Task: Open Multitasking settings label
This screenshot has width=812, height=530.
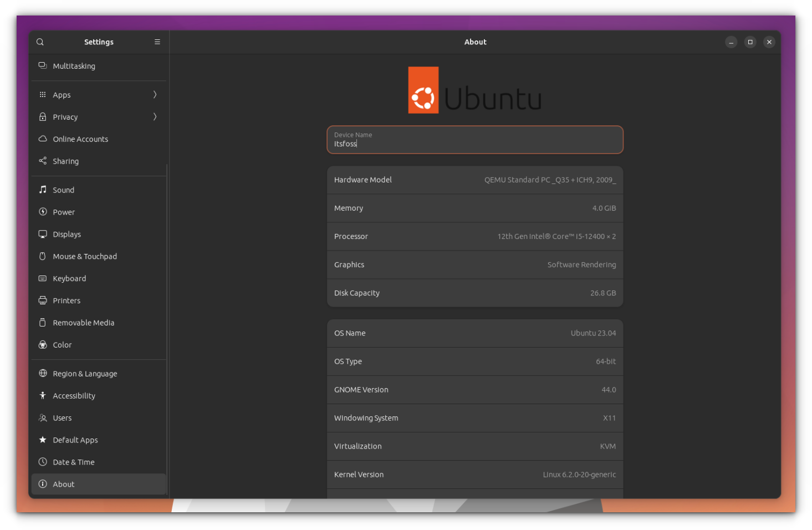Action: click(x=74, y=66)
